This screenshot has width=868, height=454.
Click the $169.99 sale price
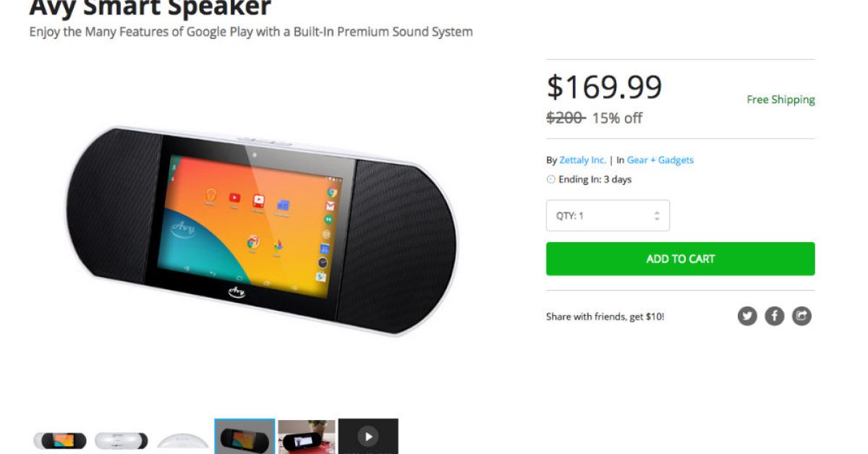pyautogui.click(x=604, y=87)
